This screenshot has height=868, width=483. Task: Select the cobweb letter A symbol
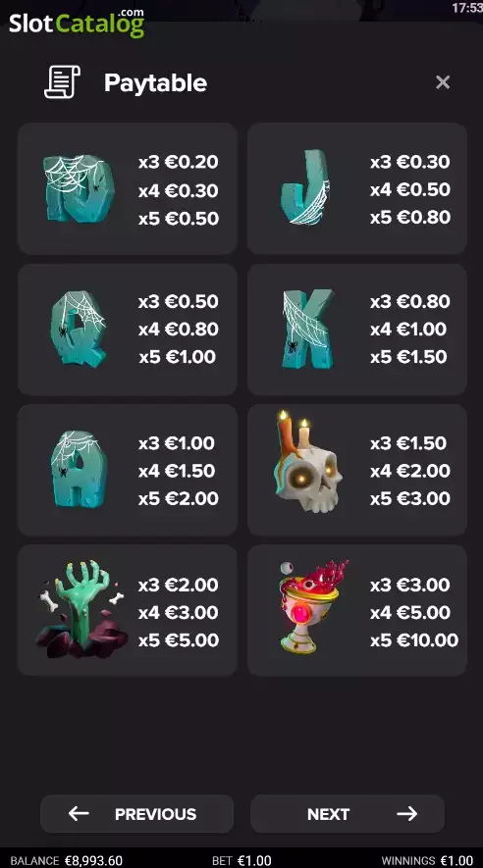click(x=79, y=470)
